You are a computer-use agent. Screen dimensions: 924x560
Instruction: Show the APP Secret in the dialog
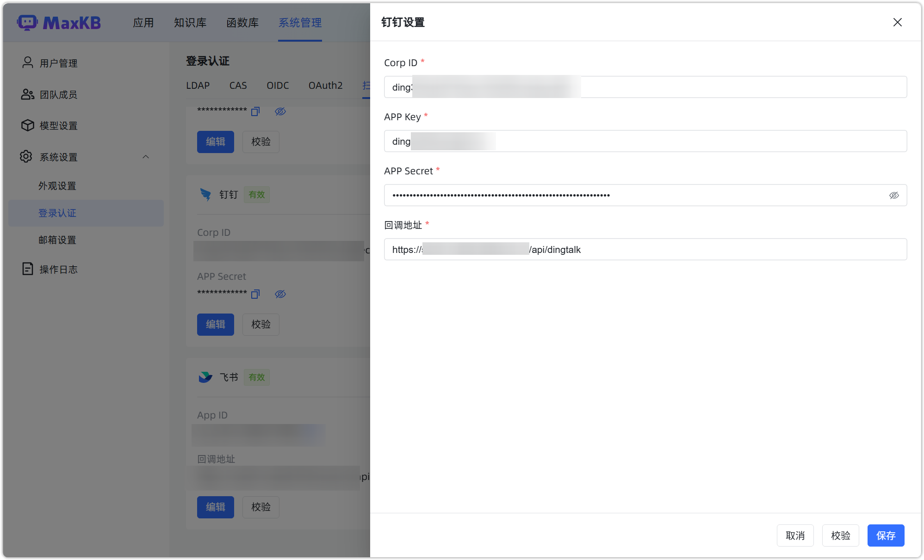pyautogui.click(x=894, y=195)
